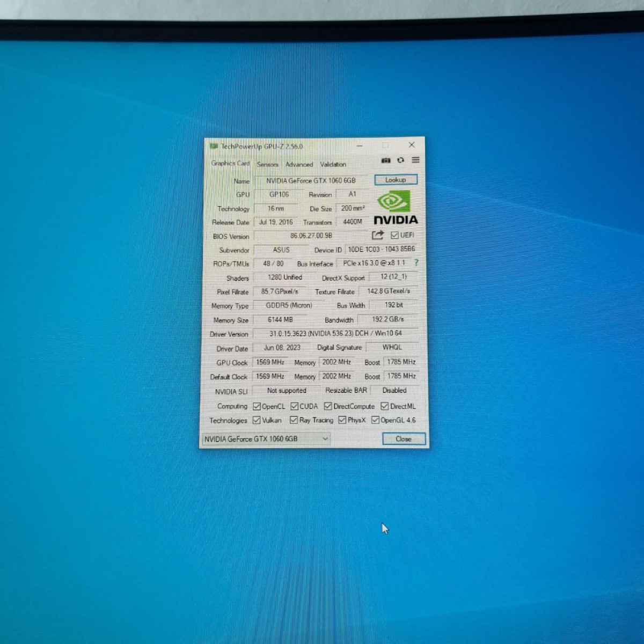644x644 pixels.
Task: Click the Resizable BAR value Disabled
Action: click(394, 390)
